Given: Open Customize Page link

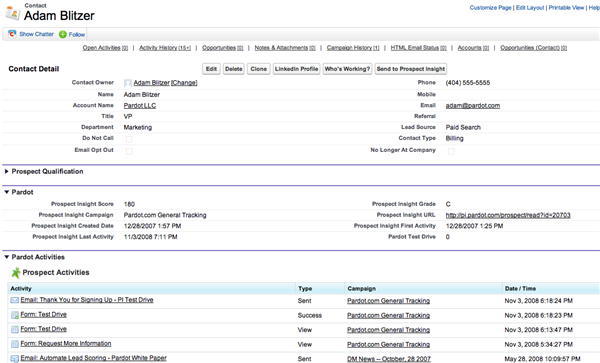Looking at the screenshot, I should (x=490, y=8).
